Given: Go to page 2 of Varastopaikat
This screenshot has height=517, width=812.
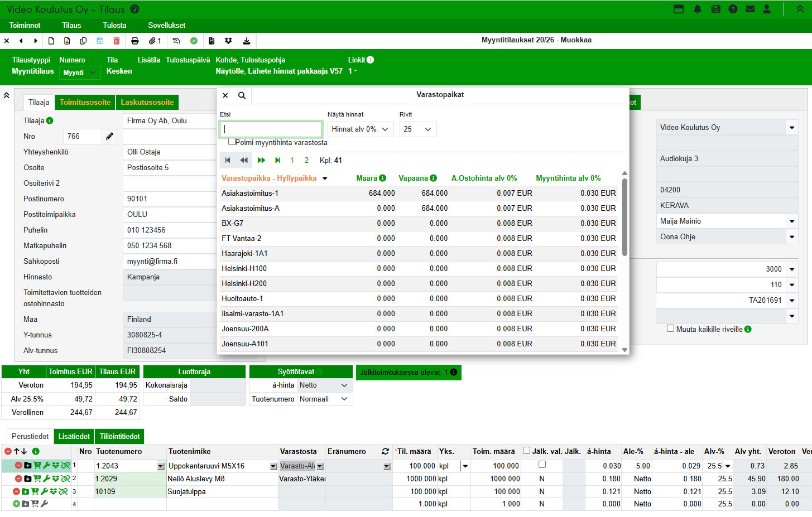Looking at the screenshot, I should [x=306, y=160].
